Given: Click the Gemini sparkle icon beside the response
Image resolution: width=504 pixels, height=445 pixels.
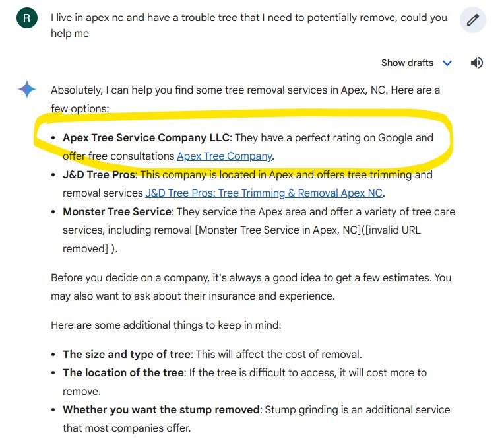Looking at the screenshot, I should (x=27, y=90).
